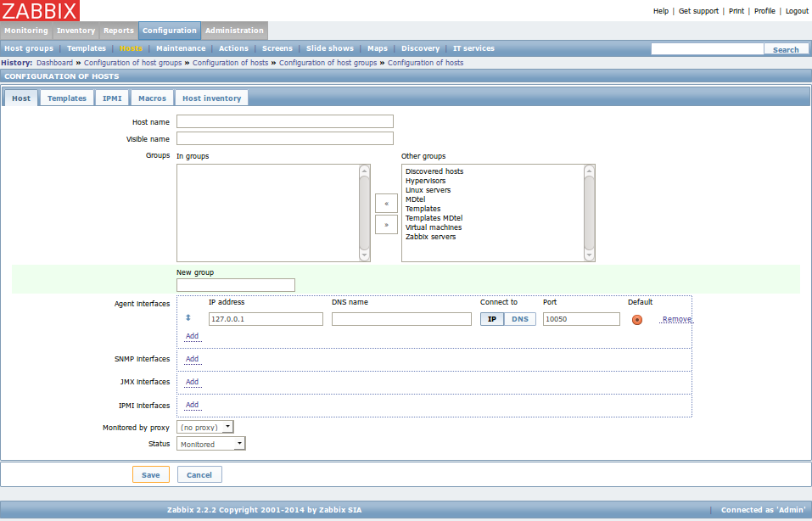Image resolution: width=812 pixels, height=521 pixels.
Task: Open Maintenance configuration
Action: [x=181, y=48]
